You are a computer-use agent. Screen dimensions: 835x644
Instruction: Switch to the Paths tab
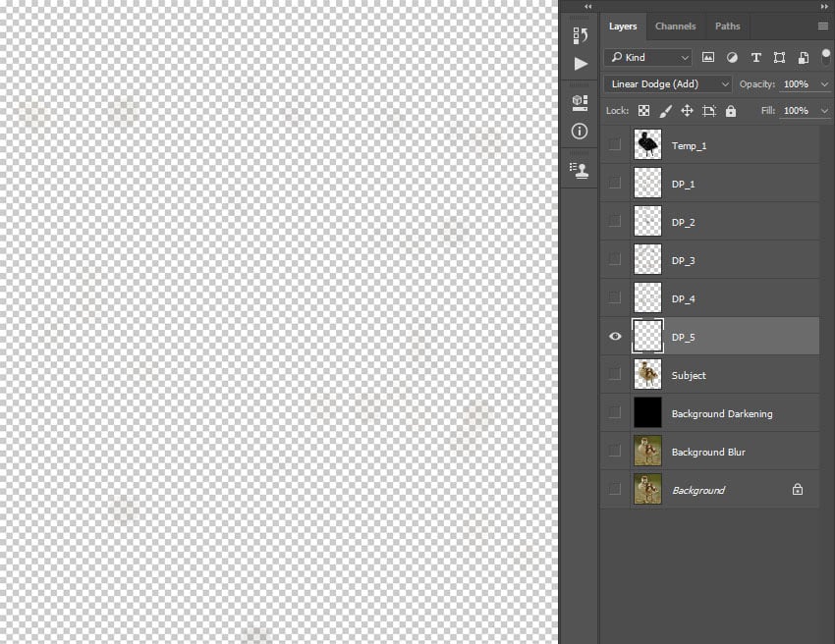click(727, 26)
